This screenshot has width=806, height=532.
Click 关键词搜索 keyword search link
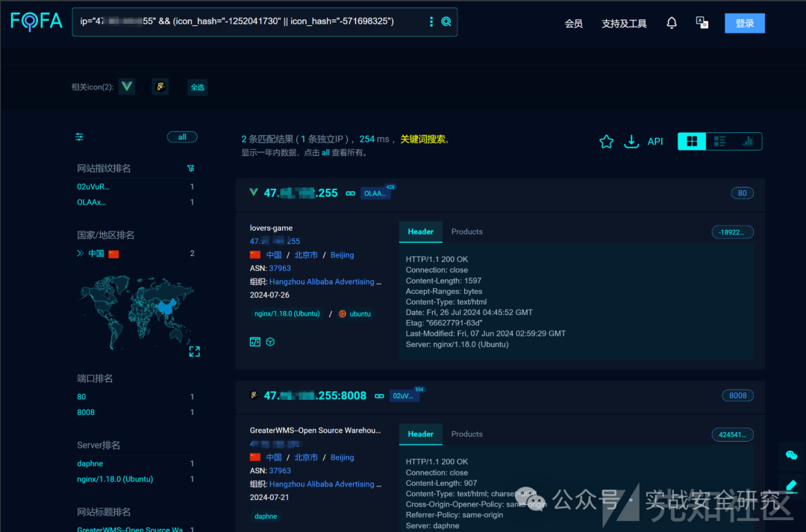click(x=422, y=140)
